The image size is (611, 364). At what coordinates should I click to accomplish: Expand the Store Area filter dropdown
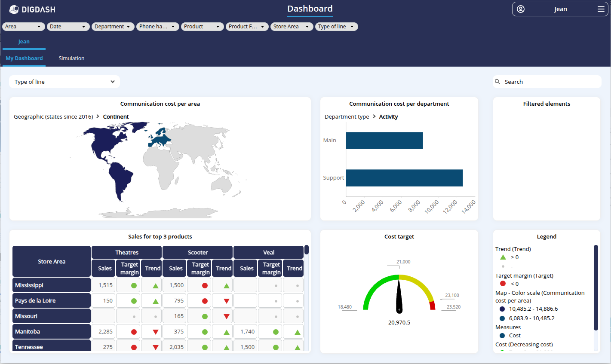[x=292, y=27]
